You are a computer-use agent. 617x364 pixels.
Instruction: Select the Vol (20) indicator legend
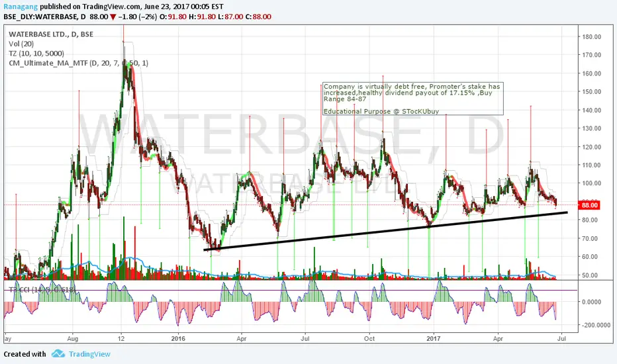tap(21, 44)
